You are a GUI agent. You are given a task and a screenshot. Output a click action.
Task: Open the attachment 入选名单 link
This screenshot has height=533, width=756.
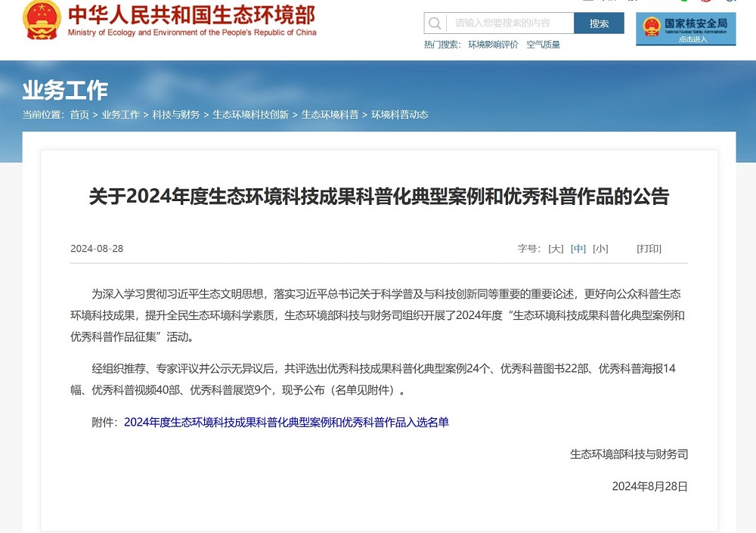tap(286, 423)
